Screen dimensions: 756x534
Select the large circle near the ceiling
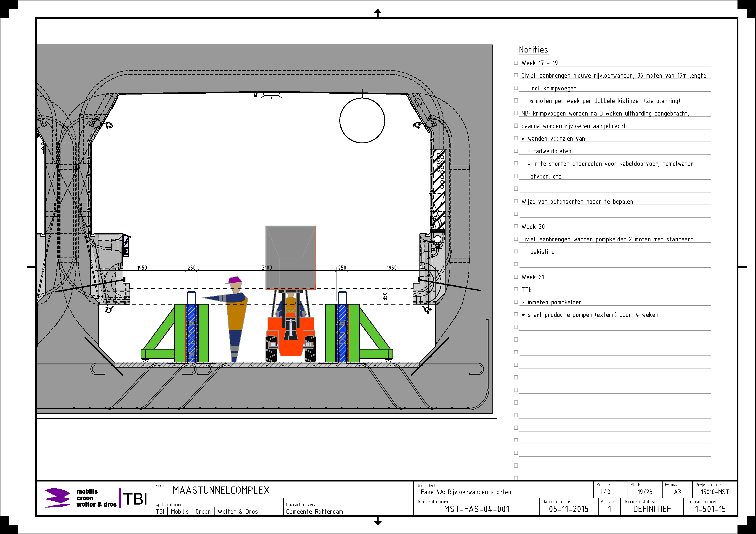pos(362,120)
